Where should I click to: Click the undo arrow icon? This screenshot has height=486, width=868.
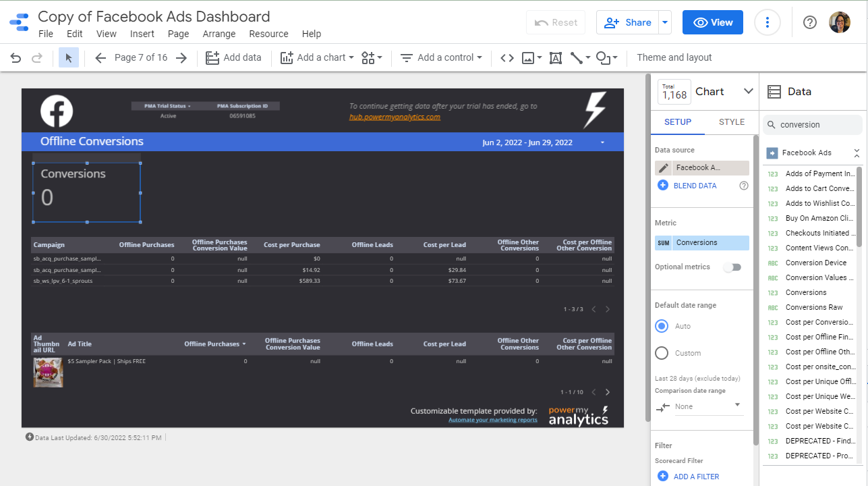(x=16, y=58)
